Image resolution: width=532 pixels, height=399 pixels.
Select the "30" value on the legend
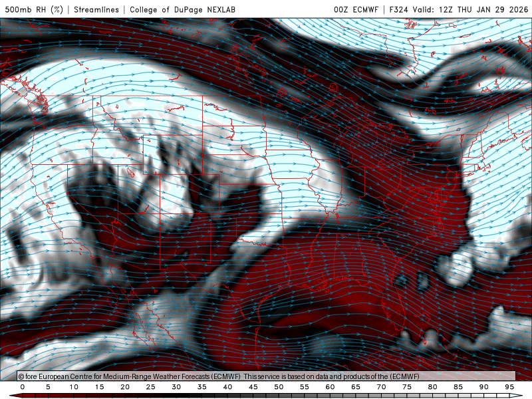point(176,387)
